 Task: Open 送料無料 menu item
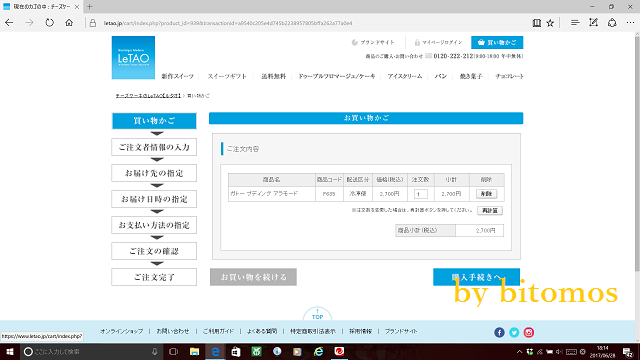pos(273,76)
